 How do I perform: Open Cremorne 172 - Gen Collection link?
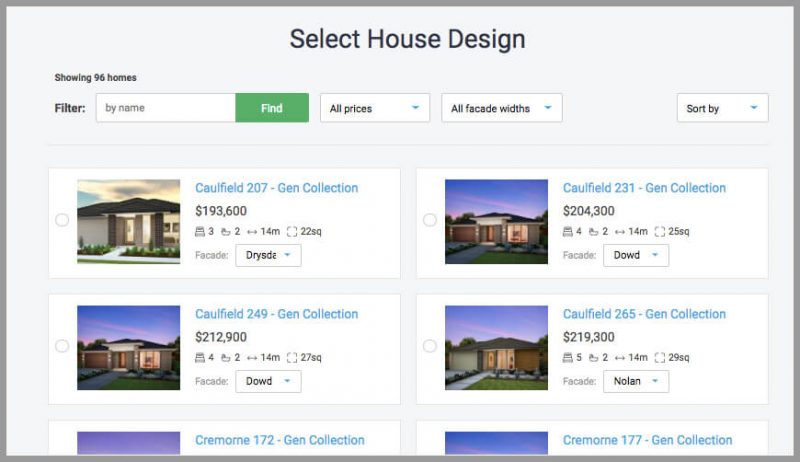click(x=280, y=440)
